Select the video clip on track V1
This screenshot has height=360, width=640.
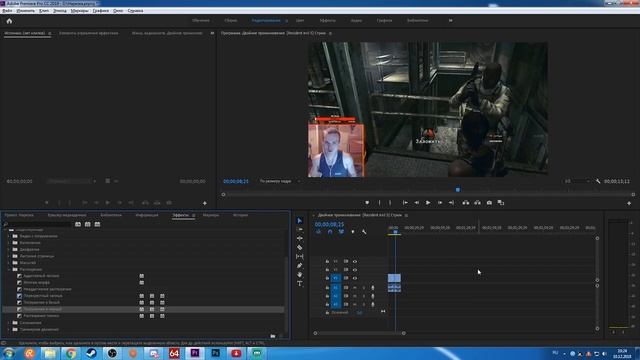(x=394, y=278)
